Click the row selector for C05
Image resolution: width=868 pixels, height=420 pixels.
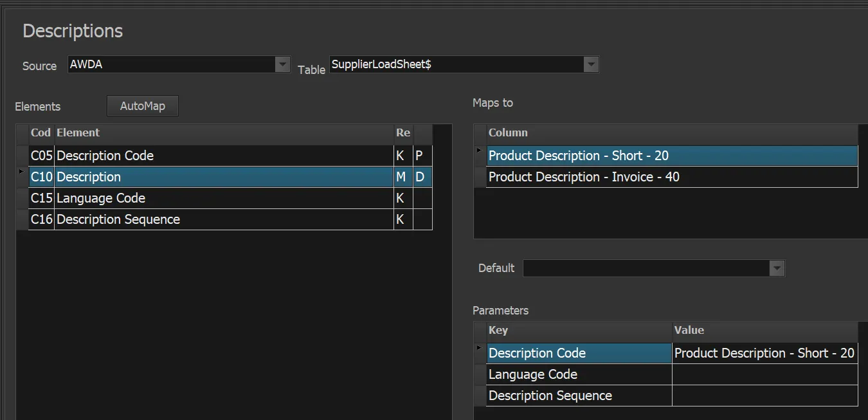[22, 156]
